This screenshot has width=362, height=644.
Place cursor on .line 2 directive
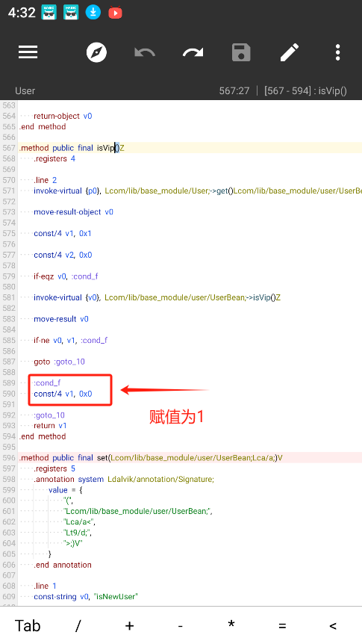45,180
